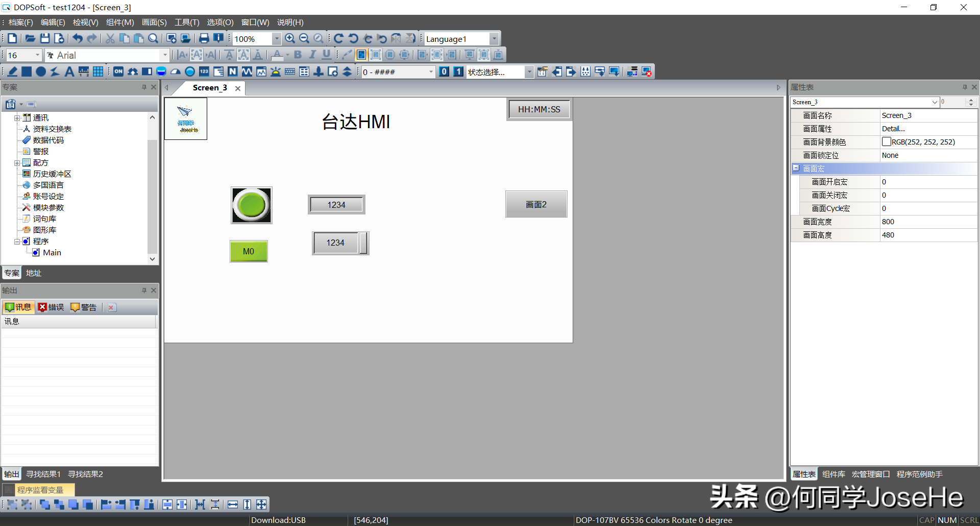This screenshot has width=980, height=526.
Task: Click the Cut scissors icon
Action: (110, 39)
